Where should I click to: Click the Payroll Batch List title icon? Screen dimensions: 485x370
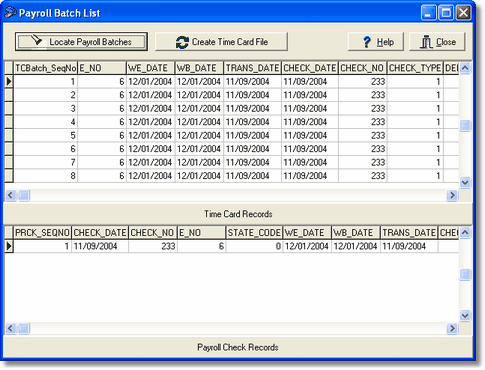(10, 13)
